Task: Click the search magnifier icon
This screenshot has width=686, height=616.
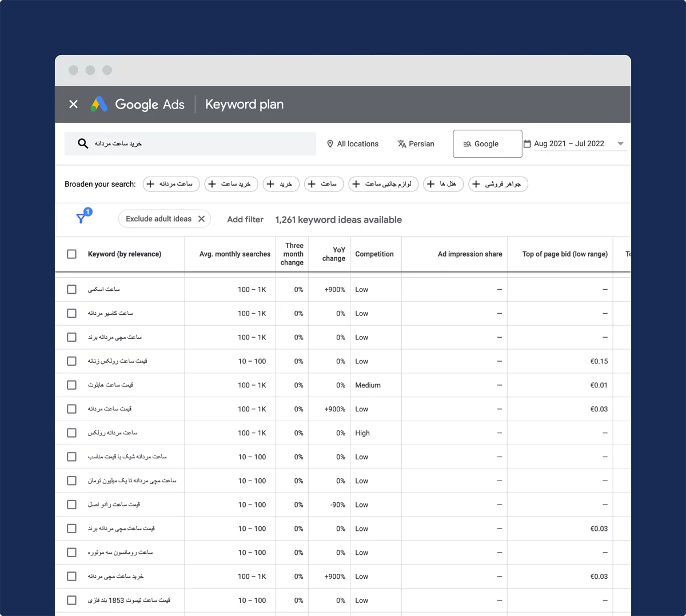Action: tap(83, 143)
